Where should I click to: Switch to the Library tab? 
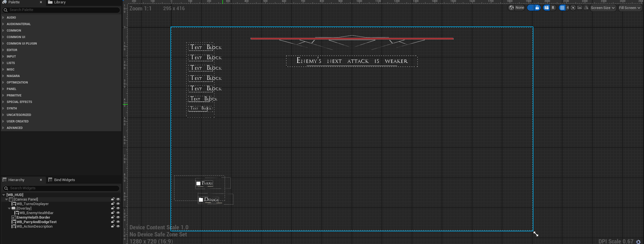coord(60,2)
